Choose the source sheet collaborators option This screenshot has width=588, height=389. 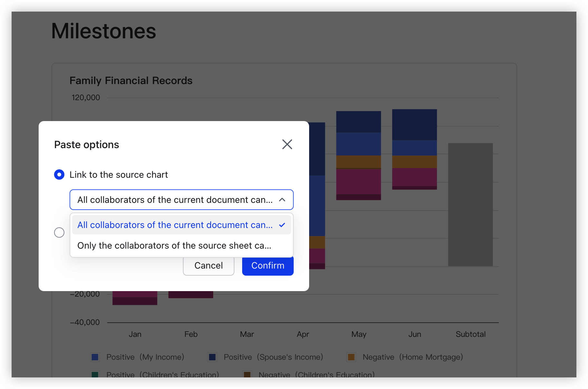point(174,245)
